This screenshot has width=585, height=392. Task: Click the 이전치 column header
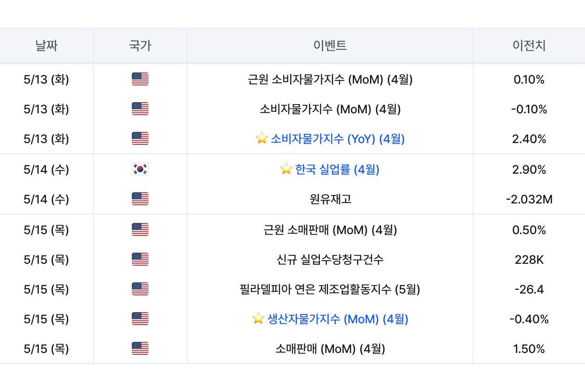[529, 46]
